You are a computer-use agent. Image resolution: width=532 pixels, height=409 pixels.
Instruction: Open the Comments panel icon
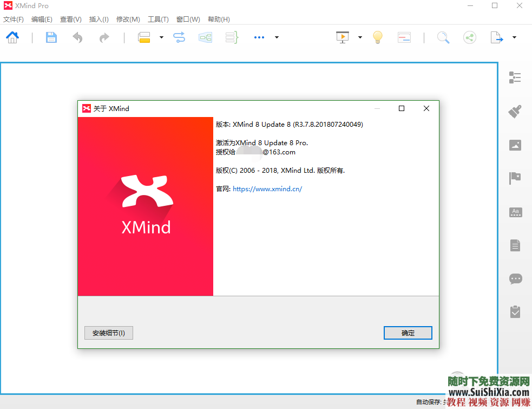tap(515, 278)
